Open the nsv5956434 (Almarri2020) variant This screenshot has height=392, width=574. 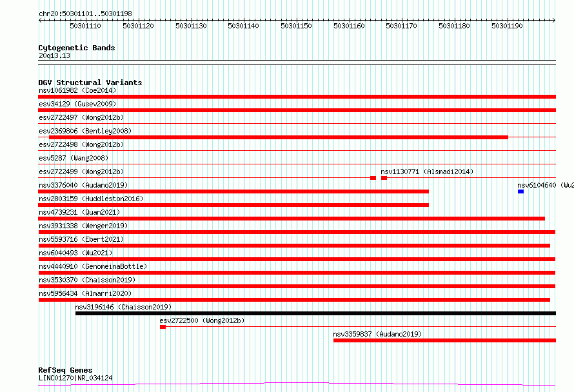(x=85, y=293)
